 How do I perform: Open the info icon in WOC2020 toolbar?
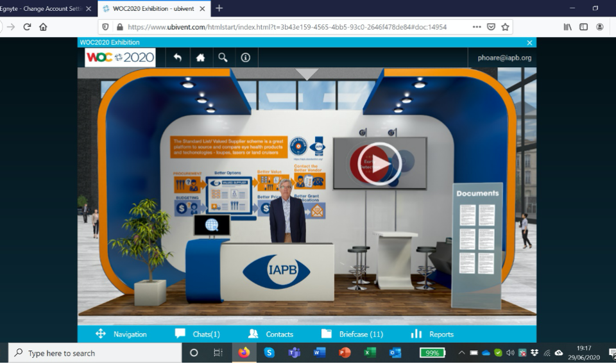pos(246,58)
